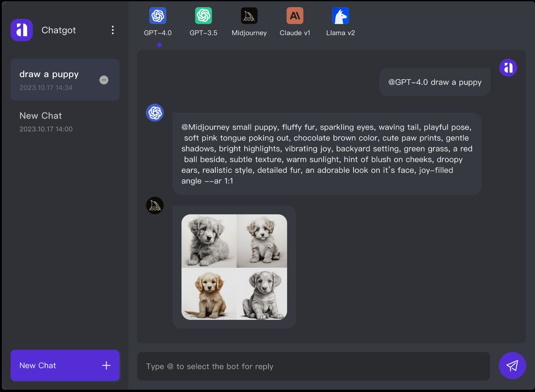Click the user avatar beside the prompt message
This screenshot has height=392, width=535.
tap(508, 67)
